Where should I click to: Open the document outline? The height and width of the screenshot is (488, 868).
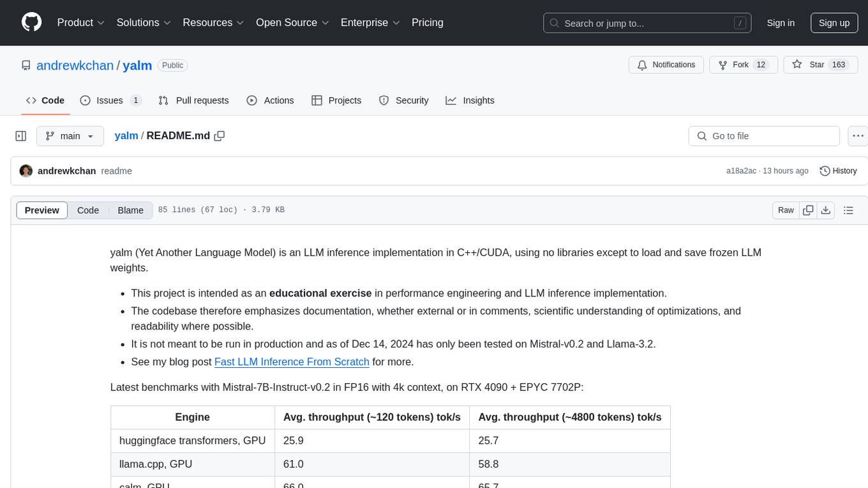[x=848, y=210]
